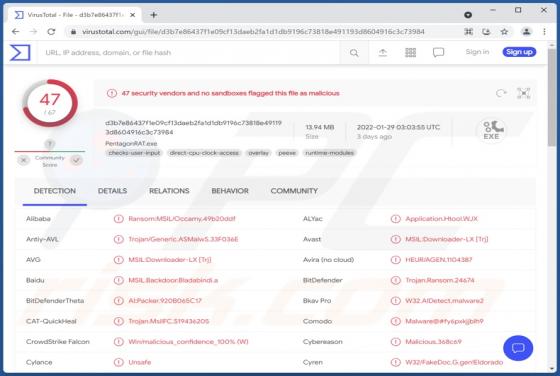Screen dimensions: 560x376
Task: Vote down with community score X
Action: [24, 160]
